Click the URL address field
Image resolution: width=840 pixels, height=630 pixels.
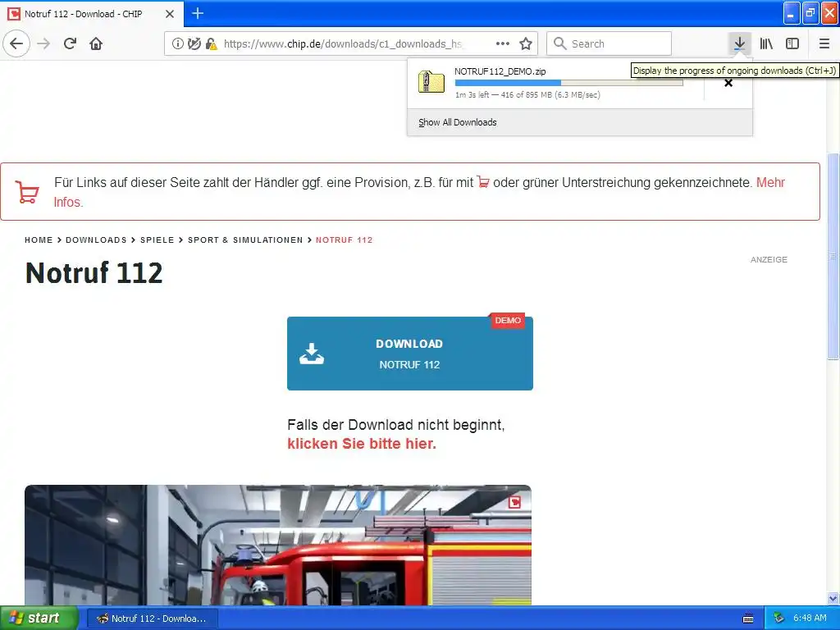tap(343, 44)
